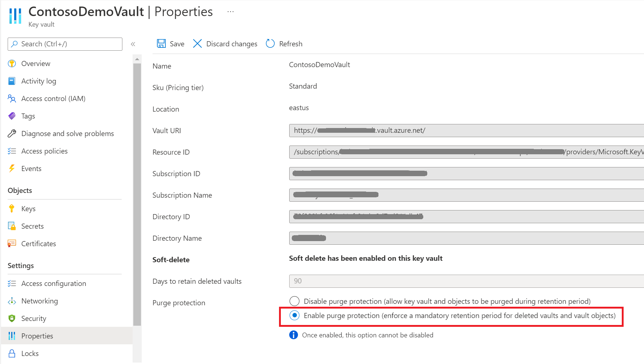This screenshot has height=364, width=644.
Task: Open the ellipsis more options menu
Action: 231,12
